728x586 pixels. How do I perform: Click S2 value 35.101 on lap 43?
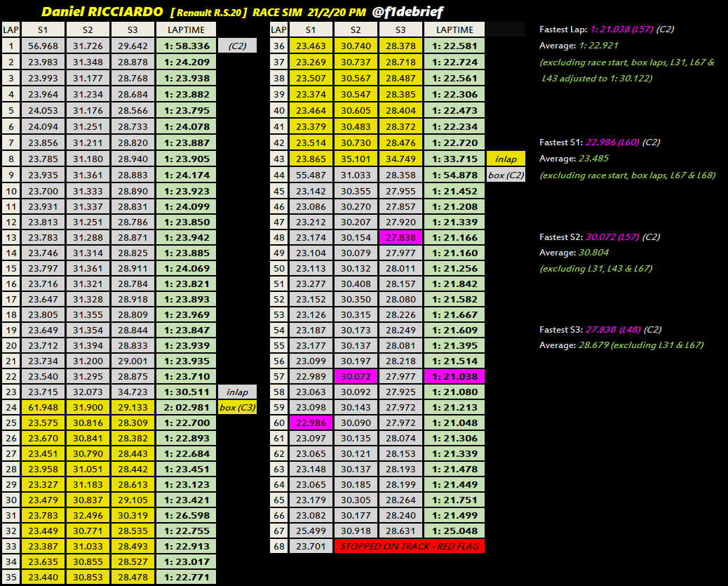point(356,159)
